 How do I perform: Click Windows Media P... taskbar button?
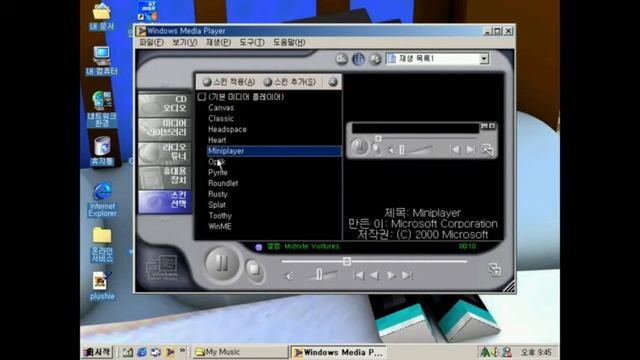click(x=338, y=352)
